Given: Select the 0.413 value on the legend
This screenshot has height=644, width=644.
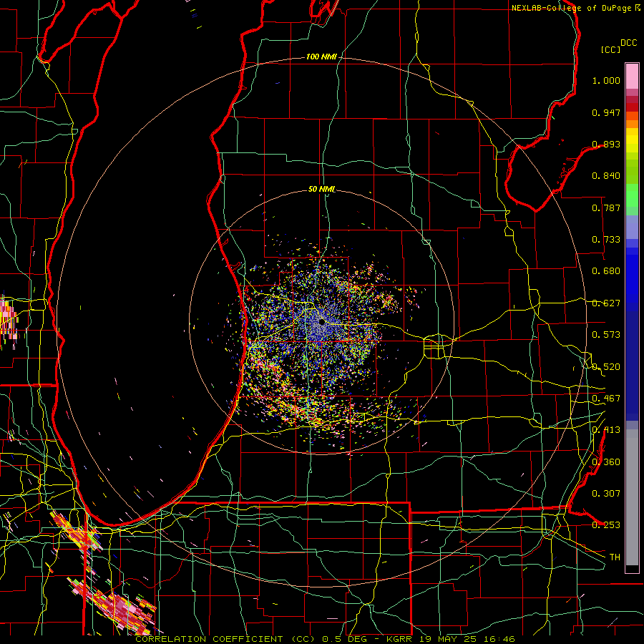Looking at the screenshot, I should [606, 430].
